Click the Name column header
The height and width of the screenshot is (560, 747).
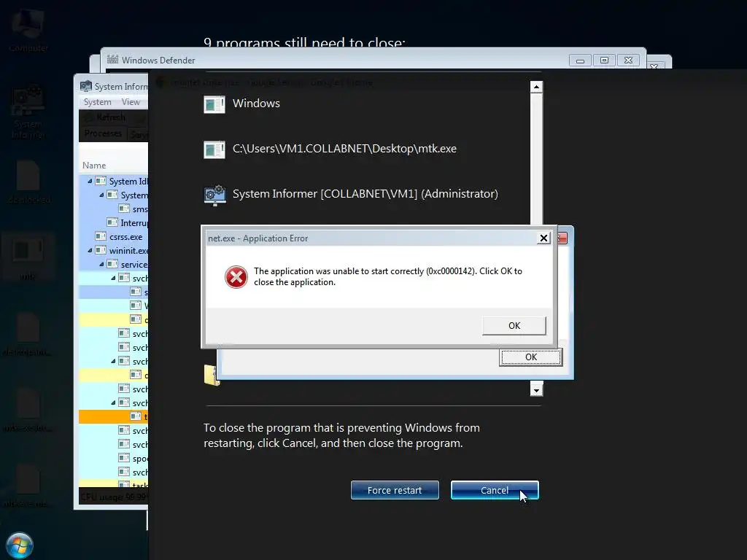[94, 166]
